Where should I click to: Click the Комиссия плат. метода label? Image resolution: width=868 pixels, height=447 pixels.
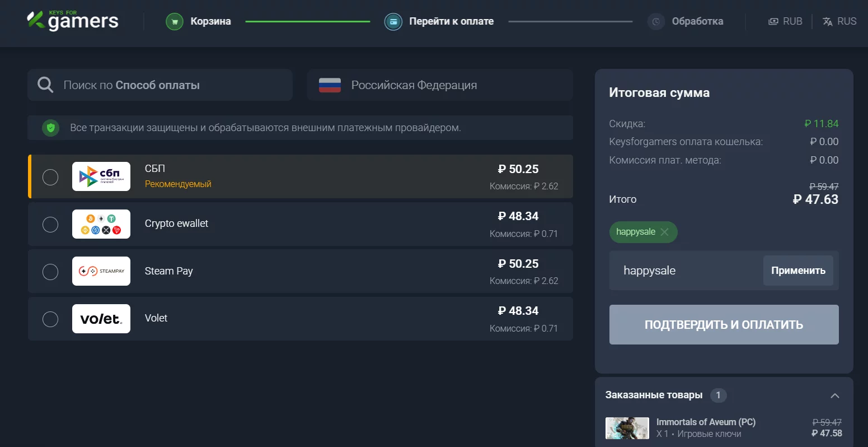tap(665, 160)
